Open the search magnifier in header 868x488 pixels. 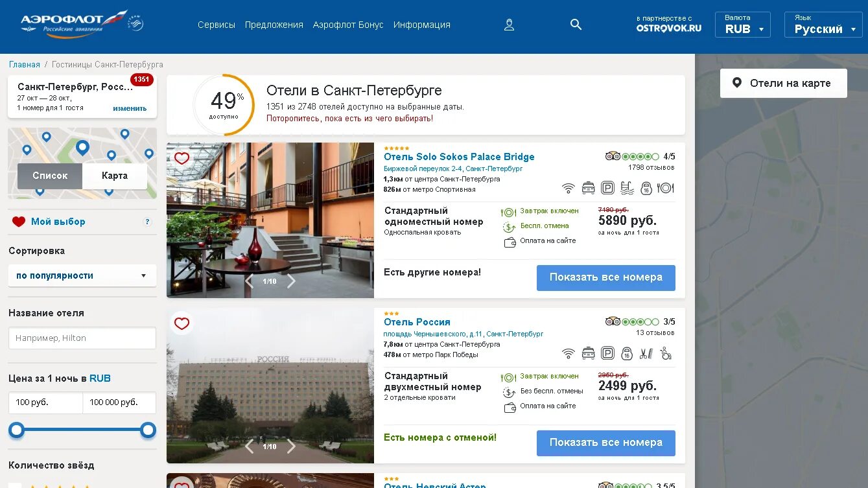pyautogui.click(x=576, y=25)
